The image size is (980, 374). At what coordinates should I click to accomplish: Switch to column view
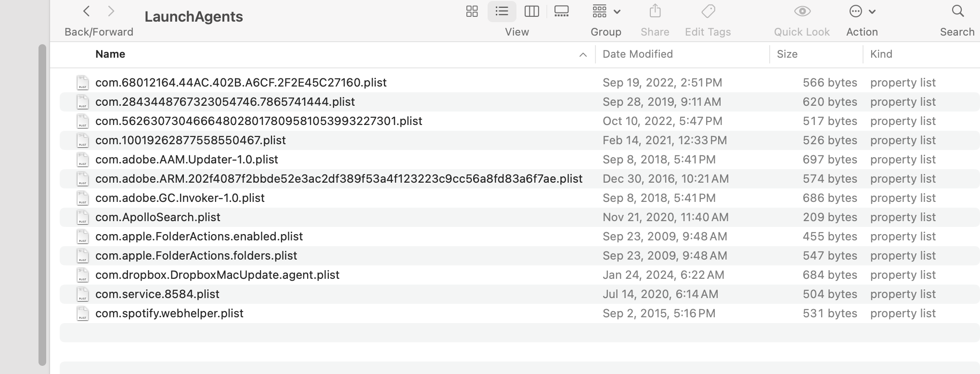click(x=531, y=12)
